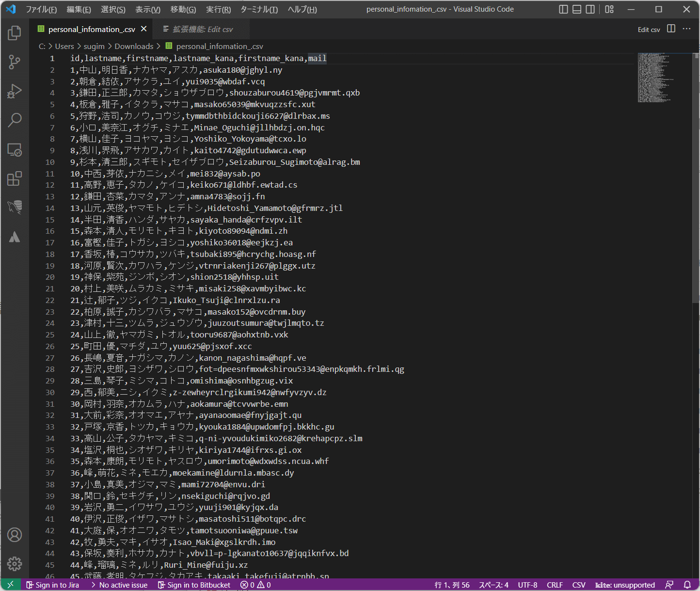Click the email Hidetoshi_Yamamoto@gfrmrz.jtl
The image size is (700, 591).
click(275, 208)
